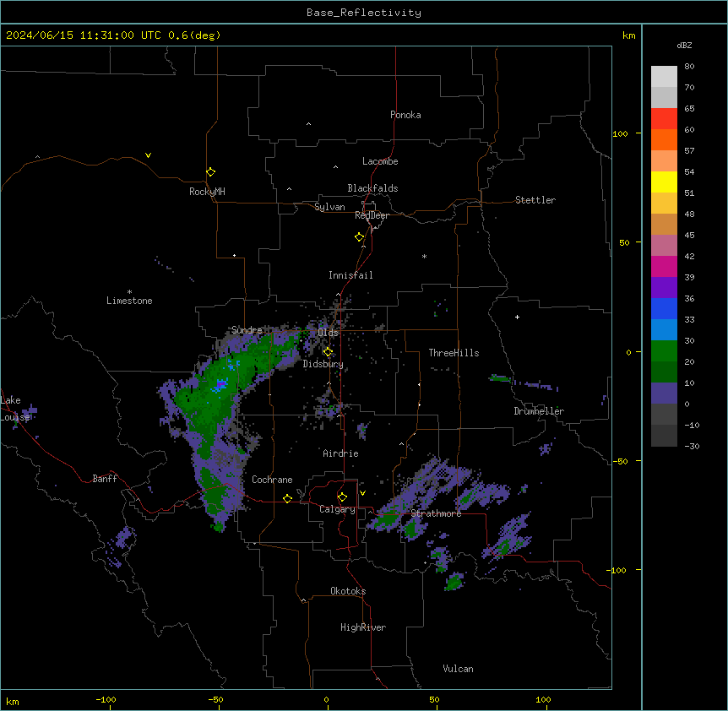Select the yellow diamond marker above Didsbury

pyautogui.click(x=328, y=352)
